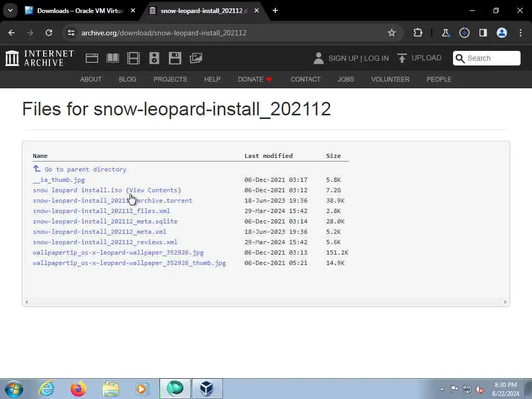Open Windows Explorer folder in taskbar
The width and height of the screenshot is (532, 399).
pyautogui.click(x=111, y=389)
